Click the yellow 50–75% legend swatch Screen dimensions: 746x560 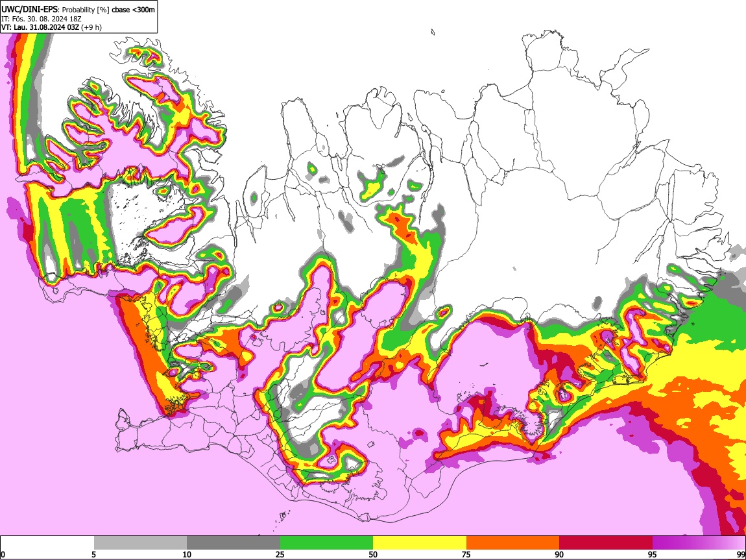tap(420, 543)
